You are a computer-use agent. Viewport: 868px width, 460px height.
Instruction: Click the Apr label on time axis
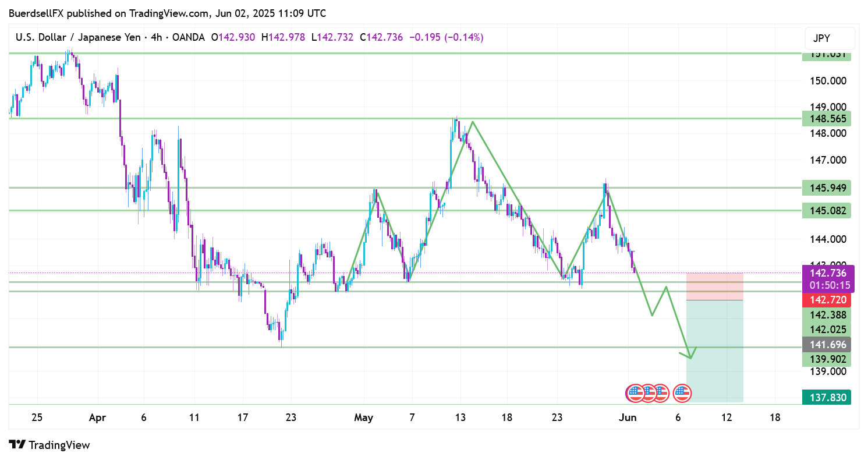[x=97, y=417]
